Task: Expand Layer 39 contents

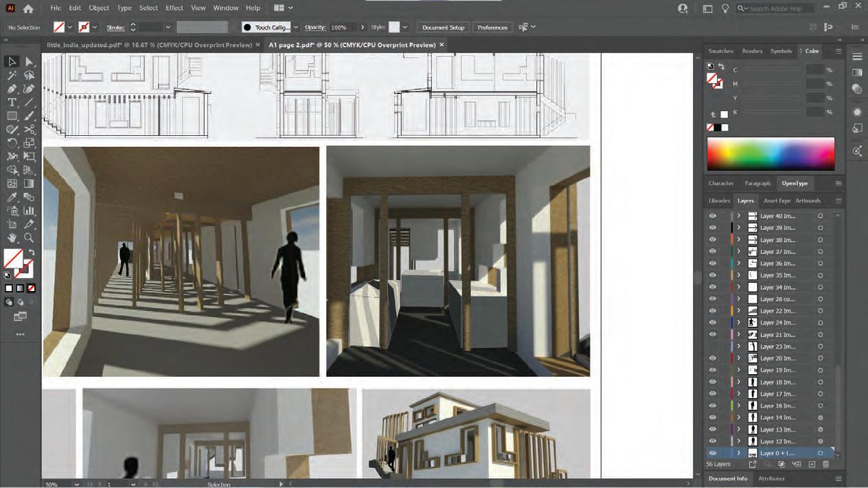Action: 739,227
